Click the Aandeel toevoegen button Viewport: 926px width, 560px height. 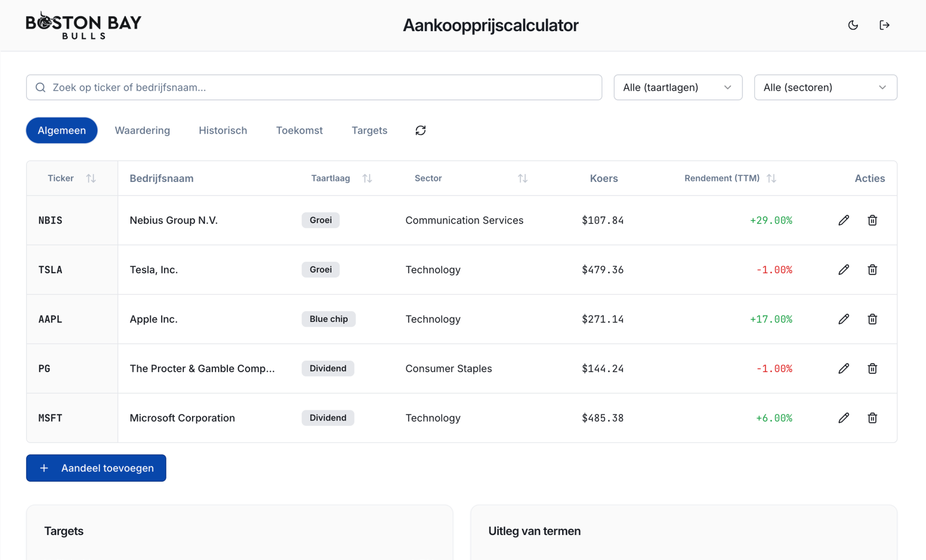click(96, 468)
